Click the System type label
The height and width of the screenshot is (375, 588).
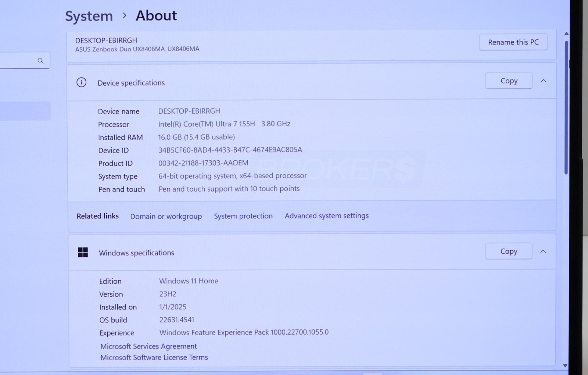point(118,176)
